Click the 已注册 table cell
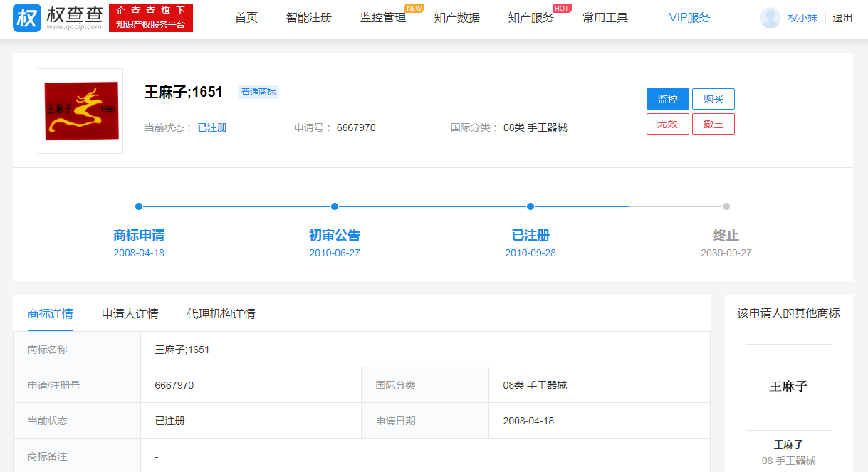This screenshot has width=868, height=472. [x=170, y=421]
